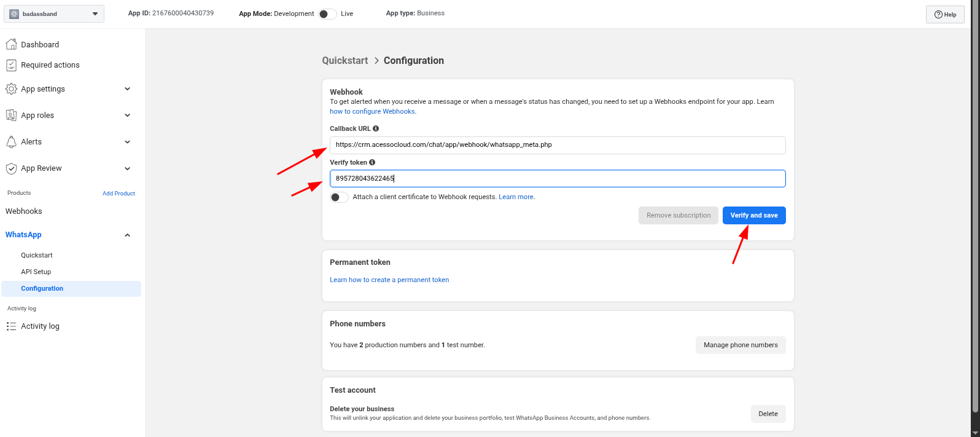Toggle App Mode from Development to Live
The width and height of the screenshot is (980, 437).
click(x=327, y=14)
